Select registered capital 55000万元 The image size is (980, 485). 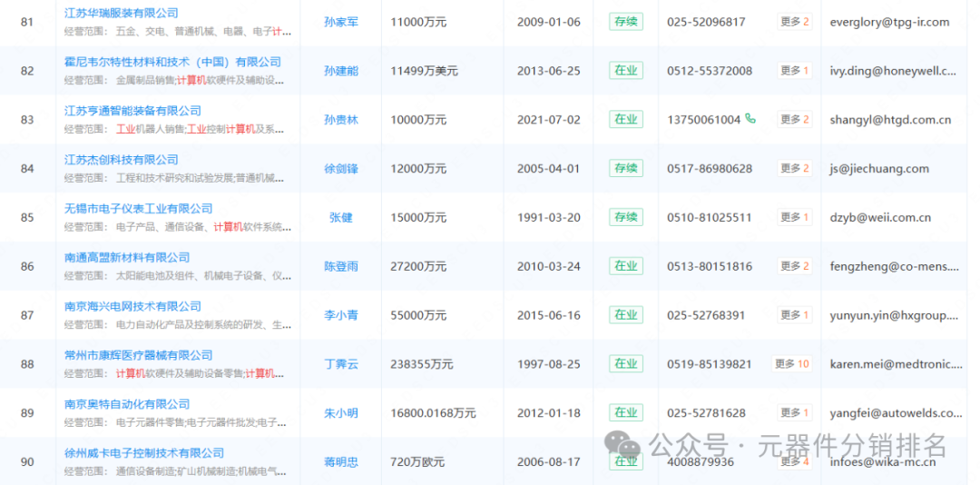coord(418,315)
